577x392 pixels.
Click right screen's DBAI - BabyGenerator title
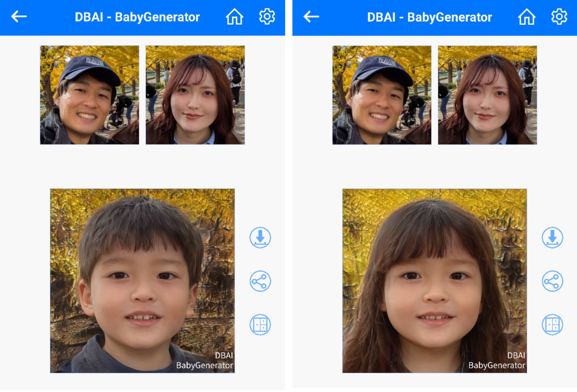(x=429, y=17)
